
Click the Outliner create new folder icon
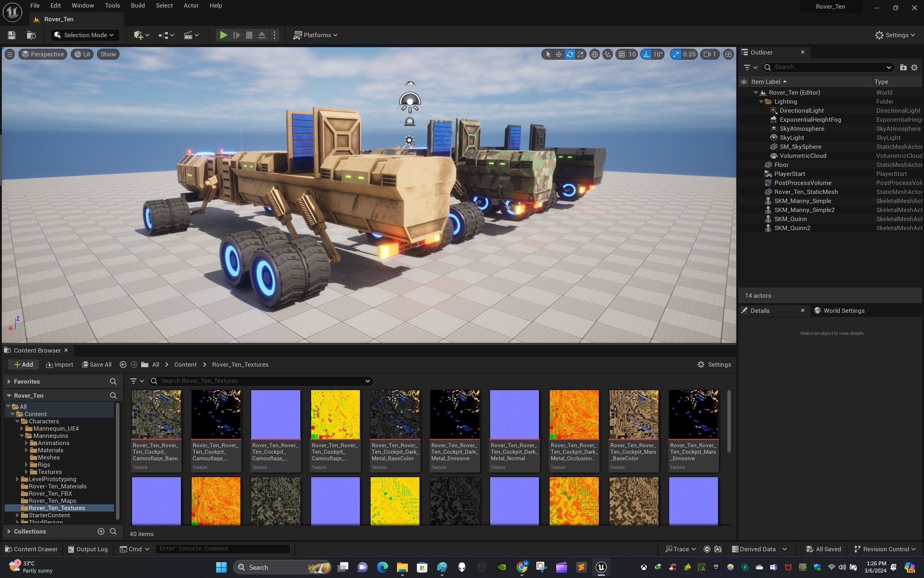pyautogui.click(x=903, y=67)
